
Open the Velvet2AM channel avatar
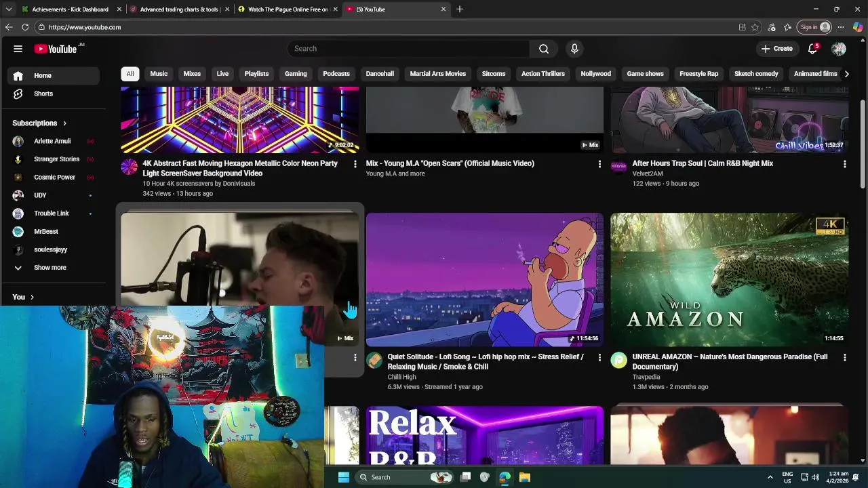tap(618, 167)
